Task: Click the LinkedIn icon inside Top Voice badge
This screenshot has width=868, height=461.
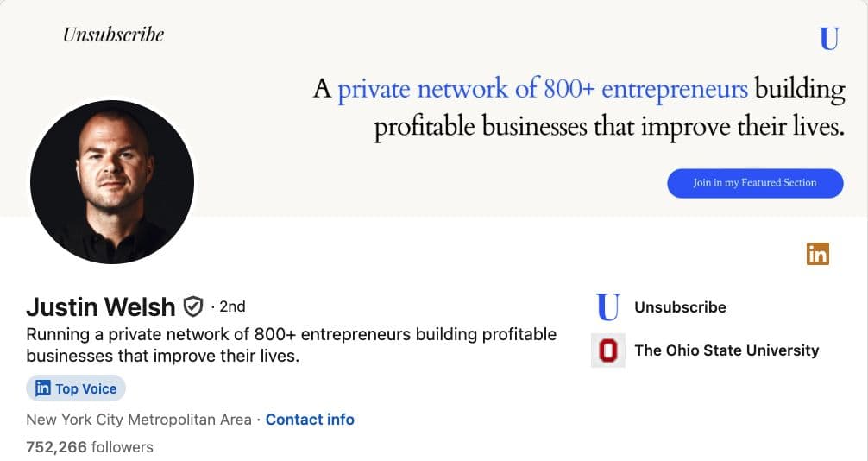Action: (42, 388)
